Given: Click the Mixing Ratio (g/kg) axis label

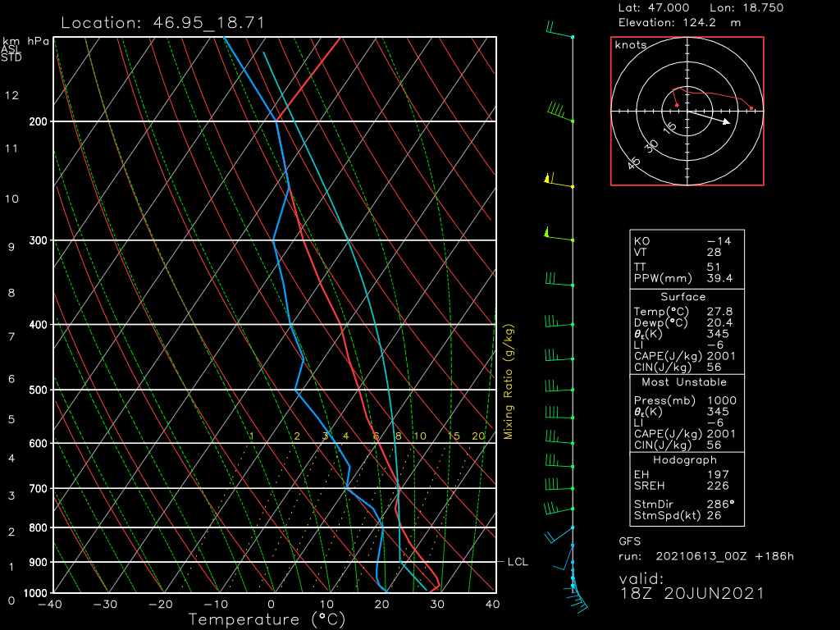Looking at the screenshot, I should tap(509, 381).
